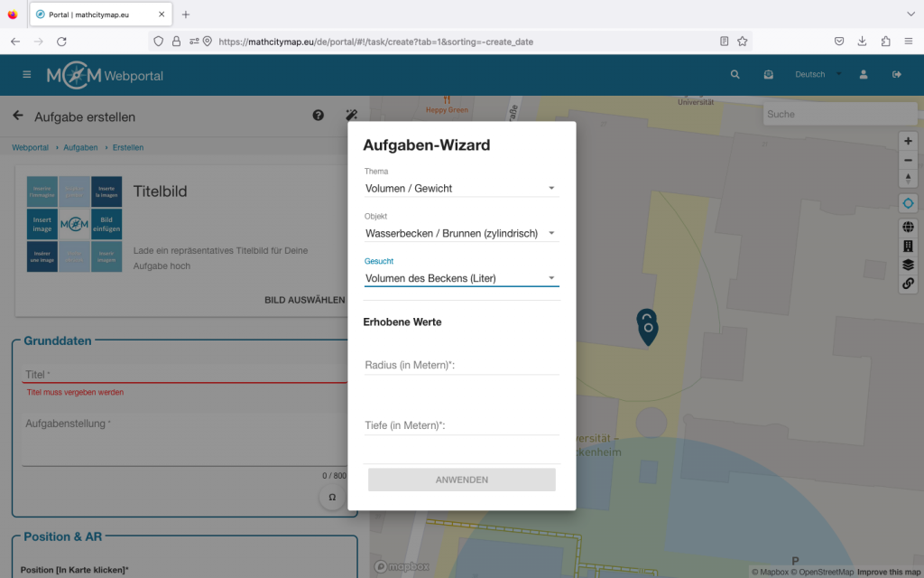Zoom in the map with plus button
This screenshot has height=578, width=924.
coord(908,141)
